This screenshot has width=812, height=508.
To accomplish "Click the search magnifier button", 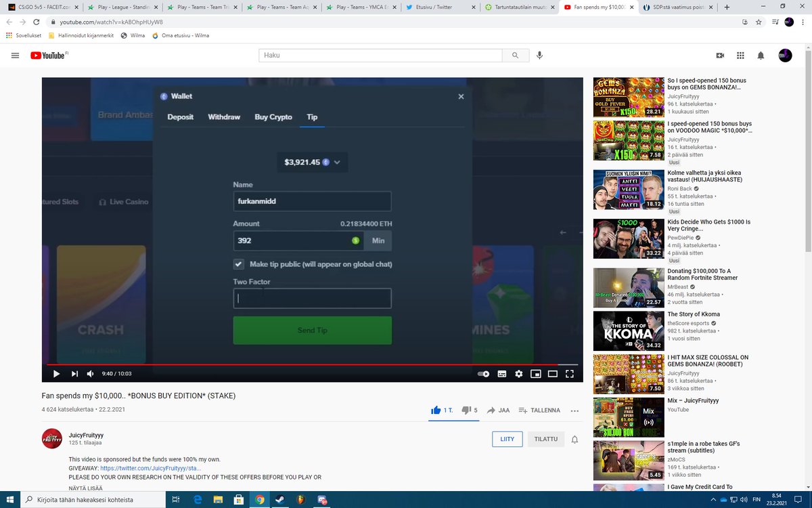I will coord(516,56).
